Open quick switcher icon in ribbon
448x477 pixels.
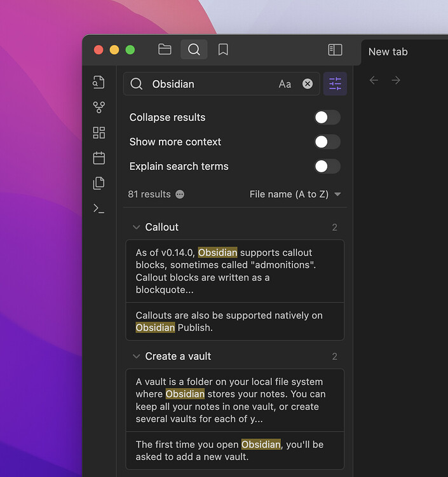(x=98, y=82)
